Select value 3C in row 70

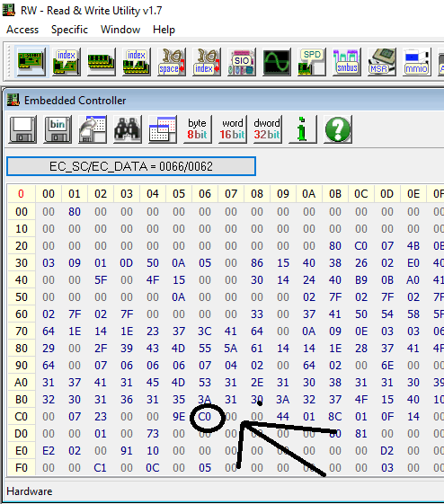coord(205,332)
